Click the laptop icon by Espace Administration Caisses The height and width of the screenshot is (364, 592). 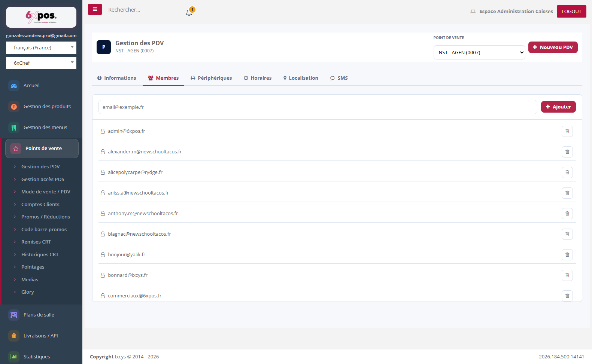click(473, 12)
